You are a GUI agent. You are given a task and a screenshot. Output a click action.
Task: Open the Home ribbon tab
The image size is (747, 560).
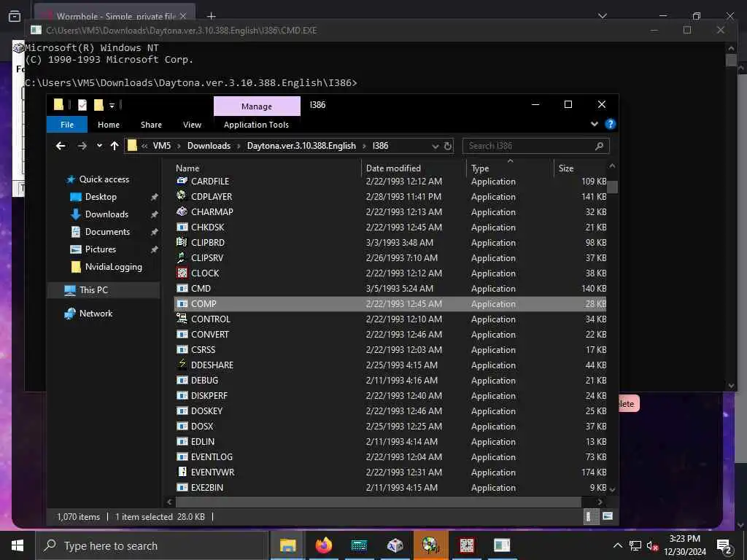(109, 125)
